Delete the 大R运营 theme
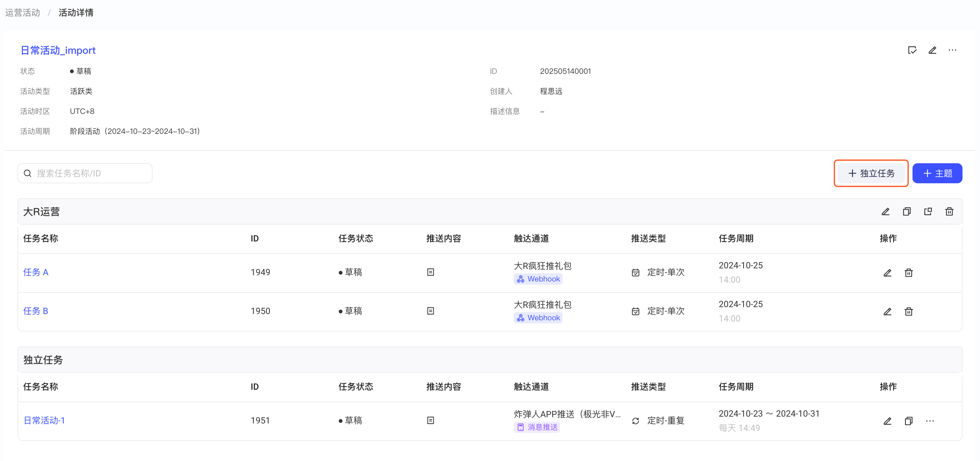 pyautogui.click(x=949, y=212)
